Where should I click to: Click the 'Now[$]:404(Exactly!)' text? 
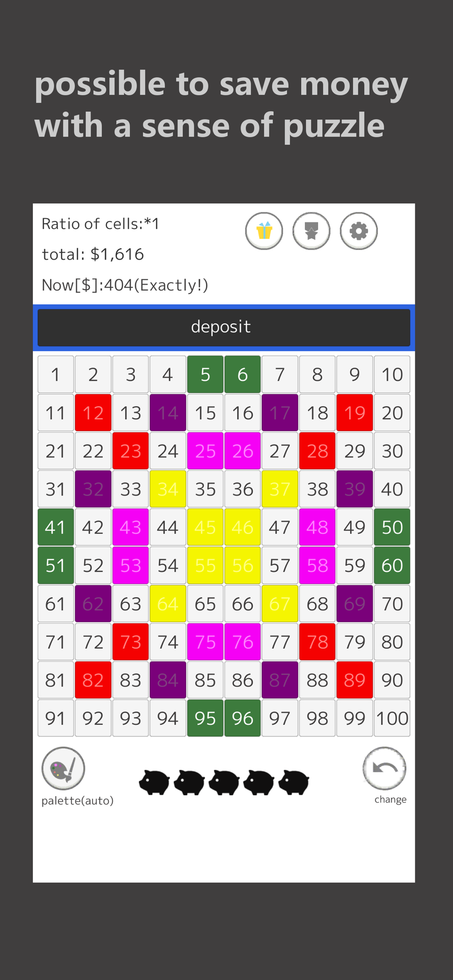125,285
